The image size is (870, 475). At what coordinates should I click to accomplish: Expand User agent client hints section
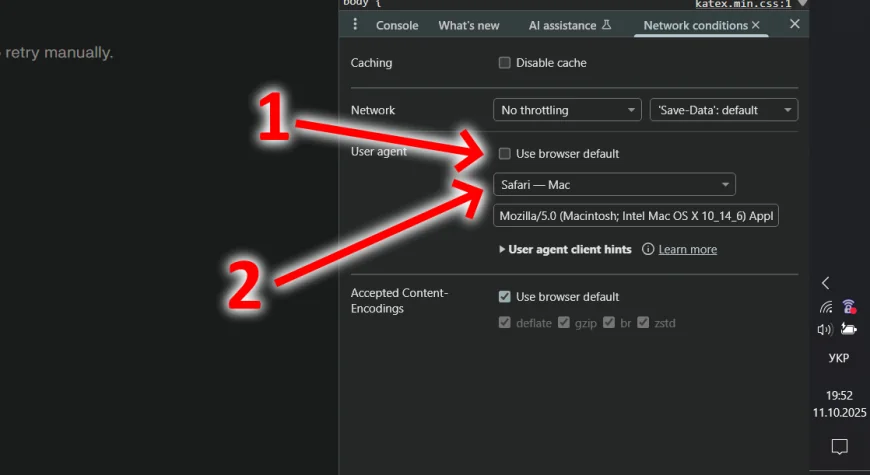[565, 249]
